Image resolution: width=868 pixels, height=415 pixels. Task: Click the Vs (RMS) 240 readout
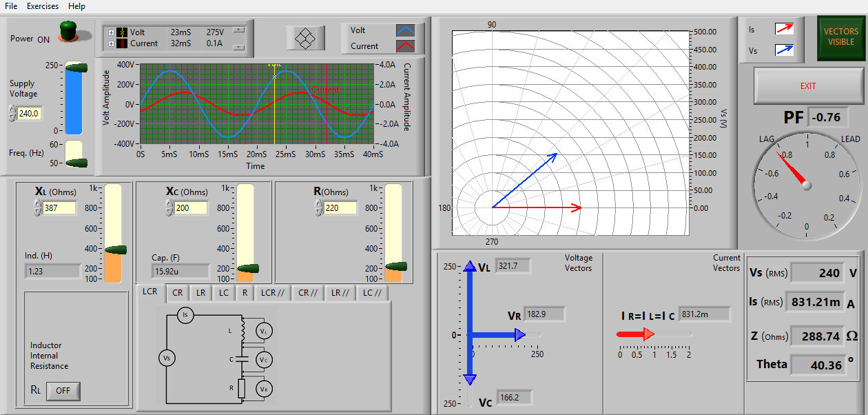(818, 273)
